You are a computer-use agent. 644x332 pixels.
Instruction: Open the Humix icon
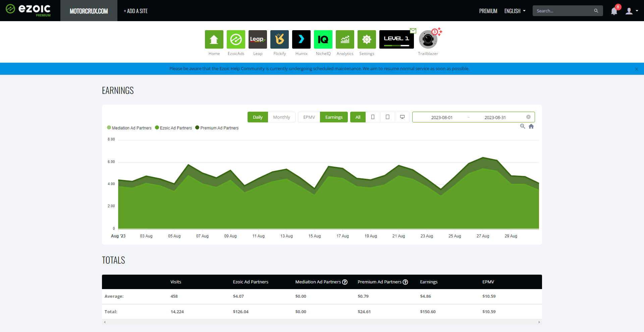[301, 40]
